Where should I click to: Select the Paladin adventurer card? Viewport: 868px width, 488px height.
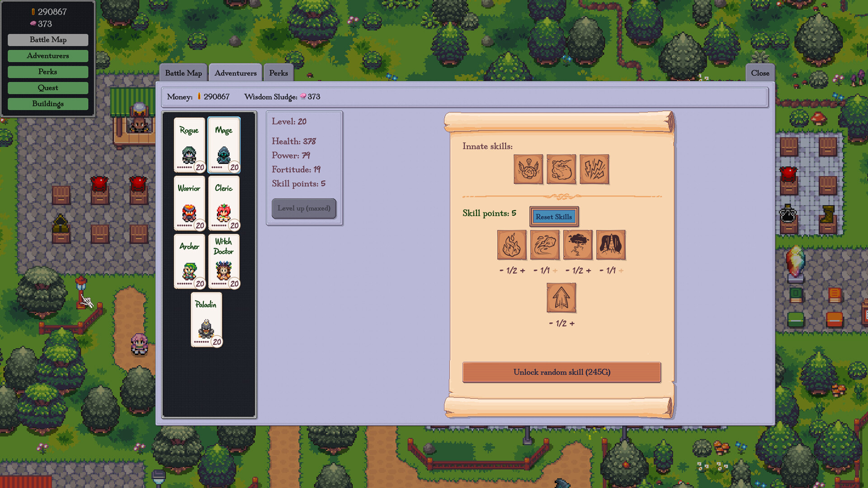point(207,320)
